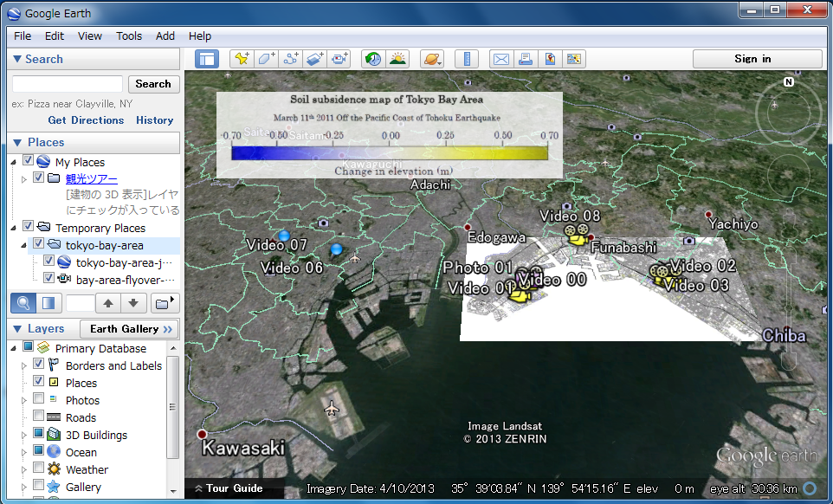The image size is (833, 504).
Task: Click the Add Placemark pushpin icon
Action: (242, 59)
